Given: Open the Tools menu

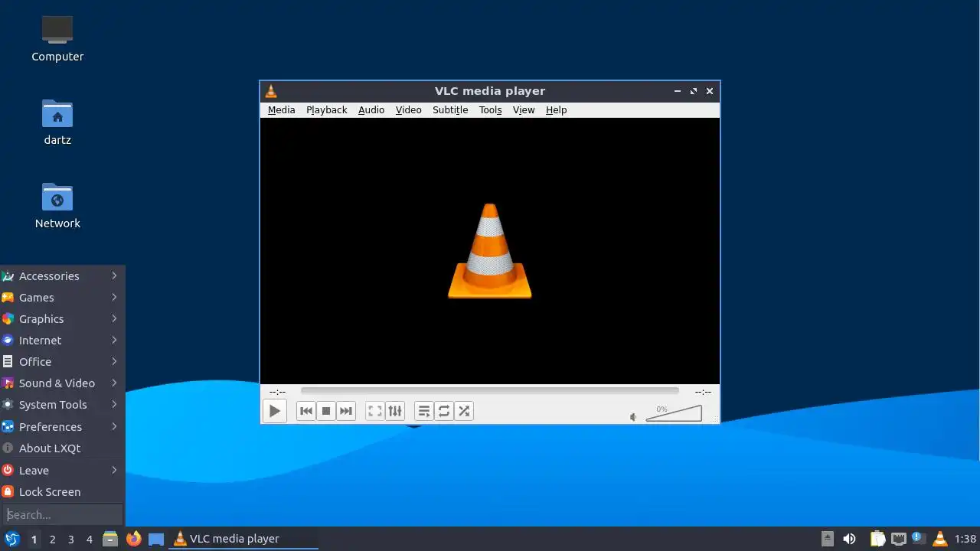Looking at the screenshot, I should 491,110.
